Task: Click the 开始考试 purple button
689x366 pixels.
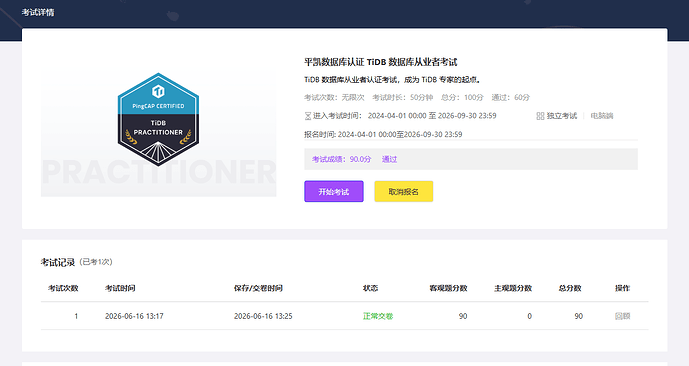Action: pos(334,192)
